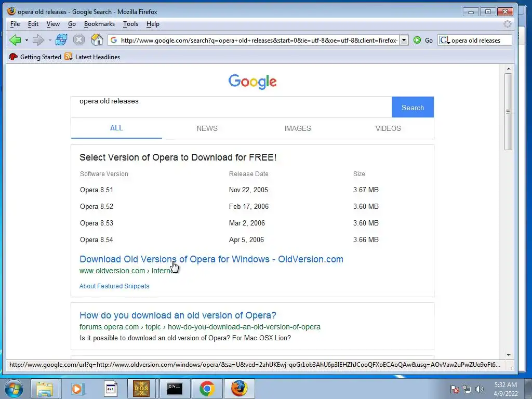Click the grayed Forward arrow button
This screenshot has height=399, width=532.
coord(38,40)
